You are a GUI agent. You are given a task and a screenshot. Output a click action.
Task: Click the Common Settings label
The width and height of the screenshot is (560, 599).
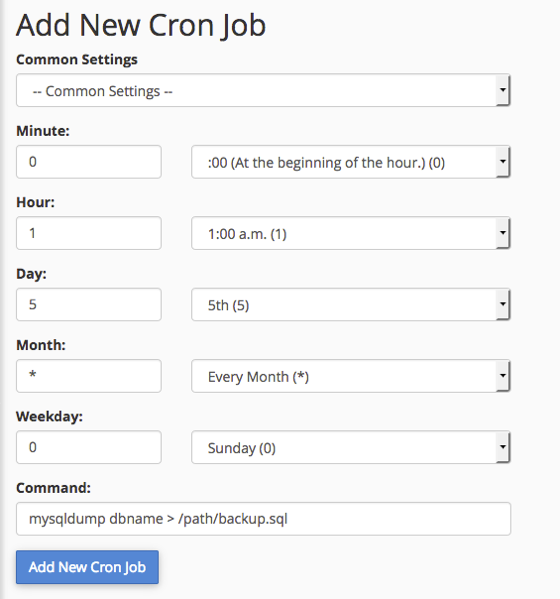[77, 60]
